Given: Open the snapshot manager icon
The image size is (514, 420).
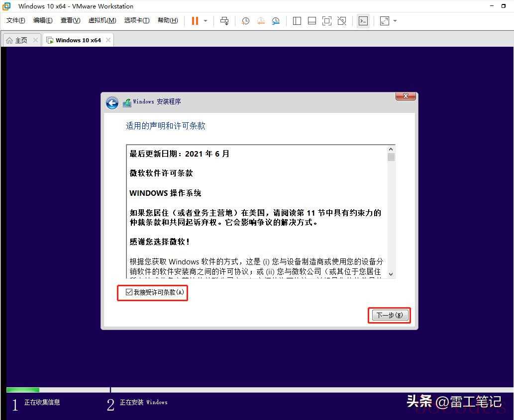Looking at the screenshot, I should tap(276, 21).
